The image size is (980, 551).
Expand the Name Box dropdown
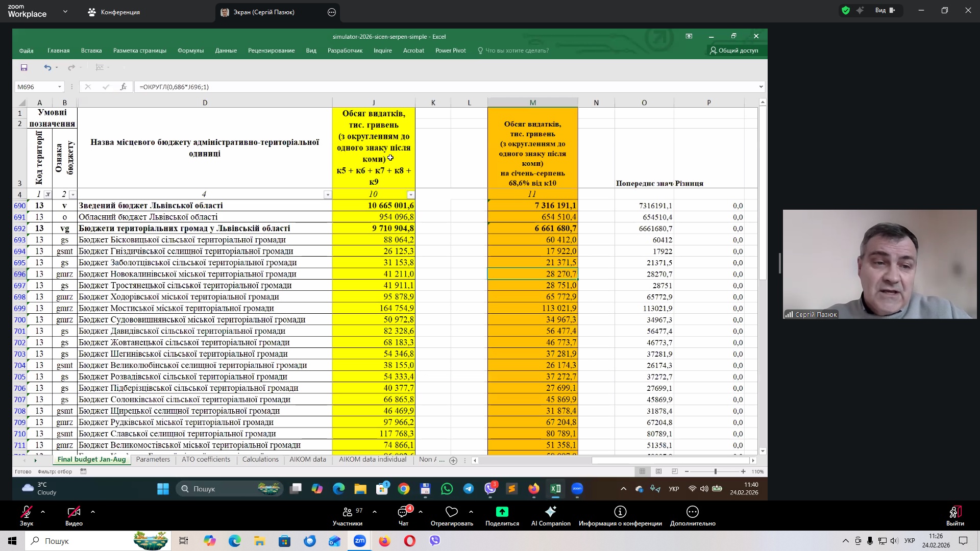60,87
